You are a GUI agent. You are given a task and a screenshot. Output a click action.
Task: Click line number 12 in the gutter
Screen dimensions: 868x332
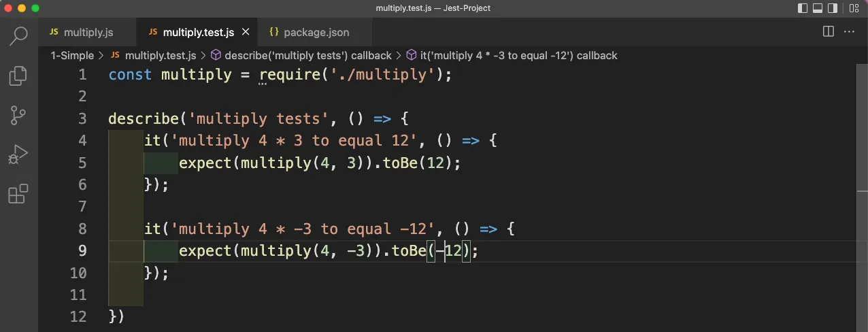point(78,317)
